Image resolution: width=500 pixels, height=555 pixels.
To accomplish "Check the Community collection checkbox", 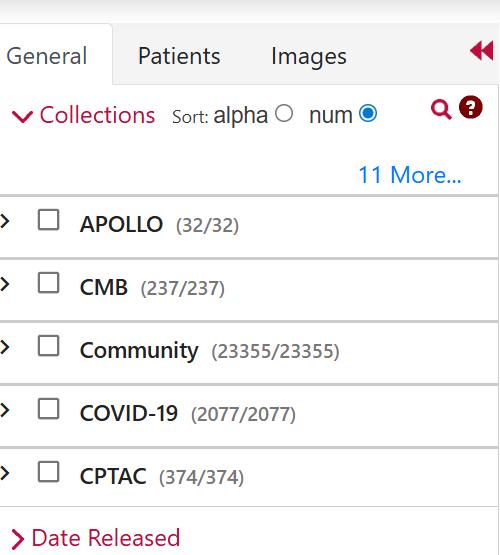I will point(48,346).
